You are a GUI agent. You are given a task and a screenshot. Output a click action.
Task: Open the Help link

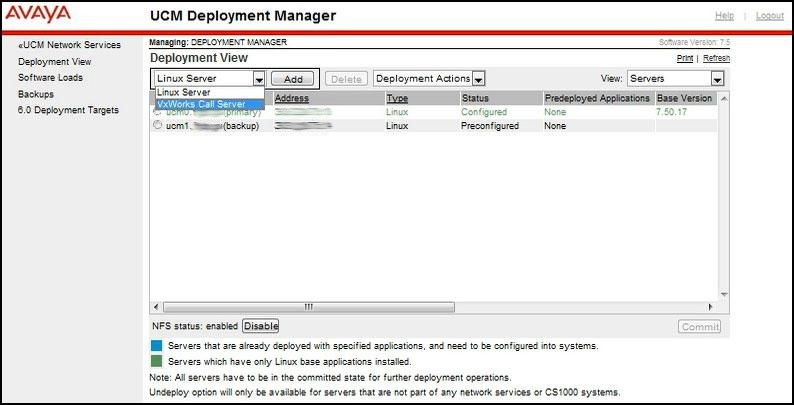click(x=724, y=16)
